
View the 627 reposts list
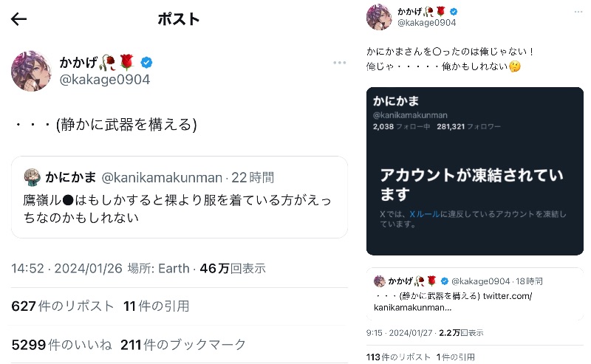tap(63, 306)
